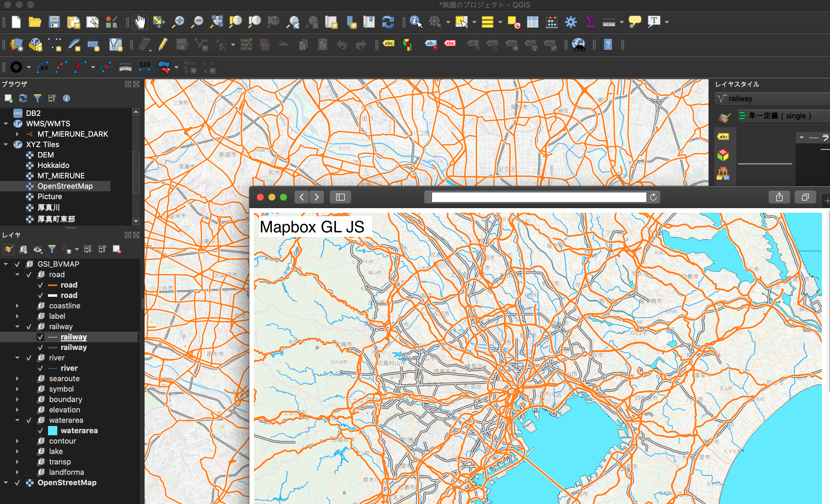Toggle visibility of GSI_BVMAP group

coord(17,264)
